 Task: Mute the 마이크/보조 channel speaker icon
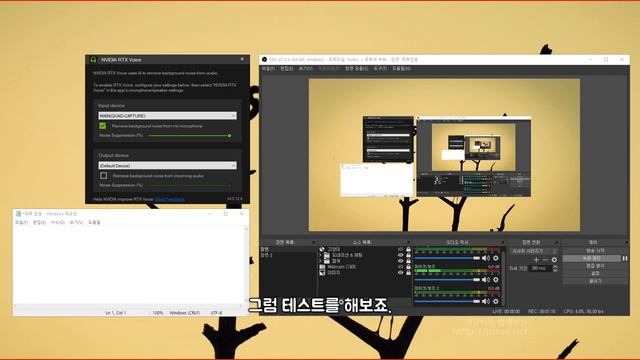(485, 280)
